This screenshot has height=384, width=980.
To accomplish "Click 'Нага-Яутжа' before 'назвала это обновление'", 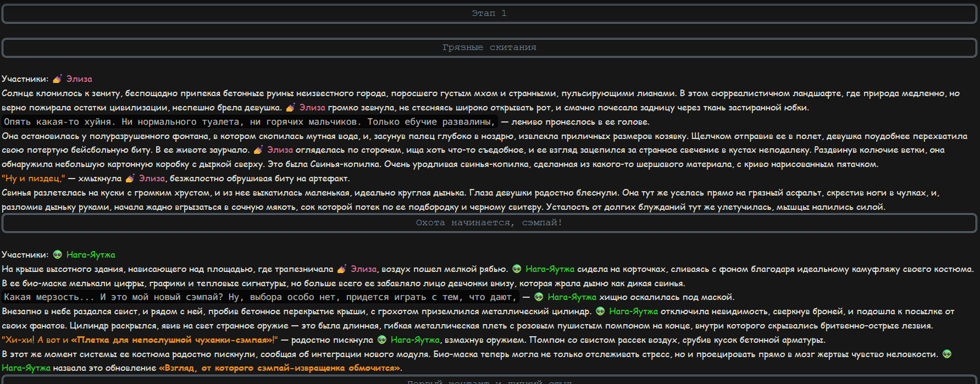I will pyautogui.click(x=26, y=368).
